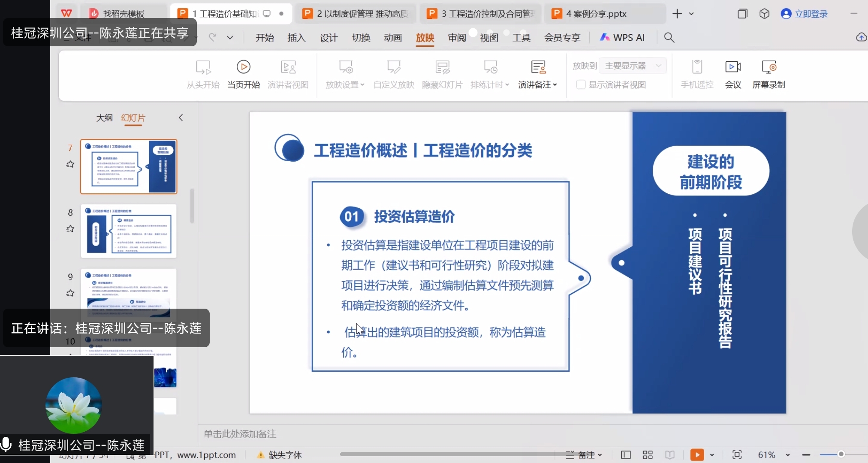Click the star icon beside slide 8
868x463 pixels.
coord(70,229)
